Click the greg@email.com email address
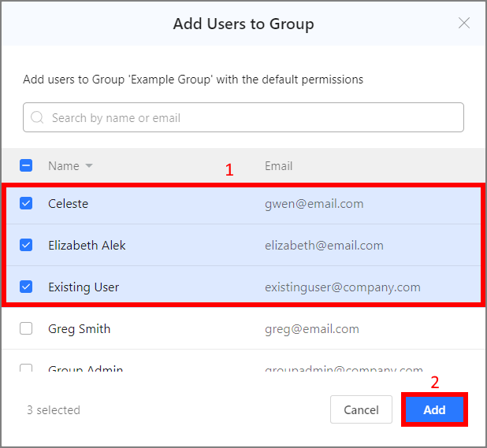487x448 pixels. click(x=311, y=329)
